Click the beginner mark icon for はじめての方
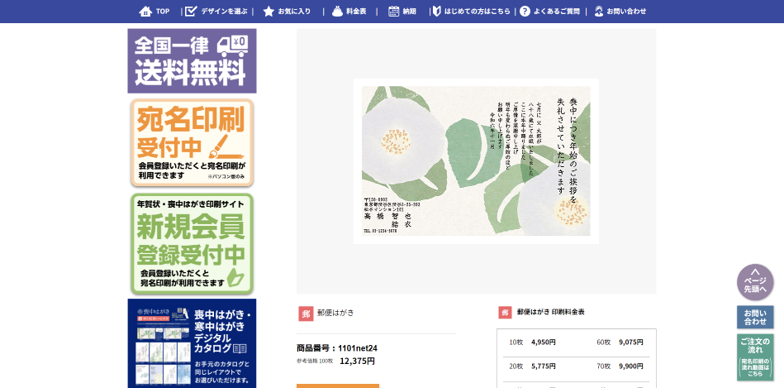This screenshot has width=784, height=388. click(x=436, y=11)
